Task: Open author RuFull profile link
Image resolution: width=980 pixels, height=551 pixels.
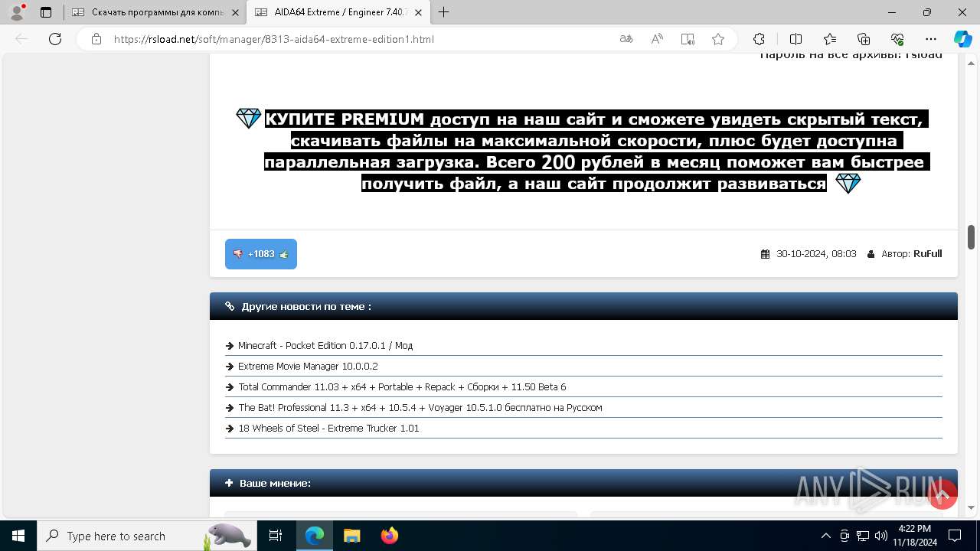Action: pyautogui.click(x=927, y=253)
